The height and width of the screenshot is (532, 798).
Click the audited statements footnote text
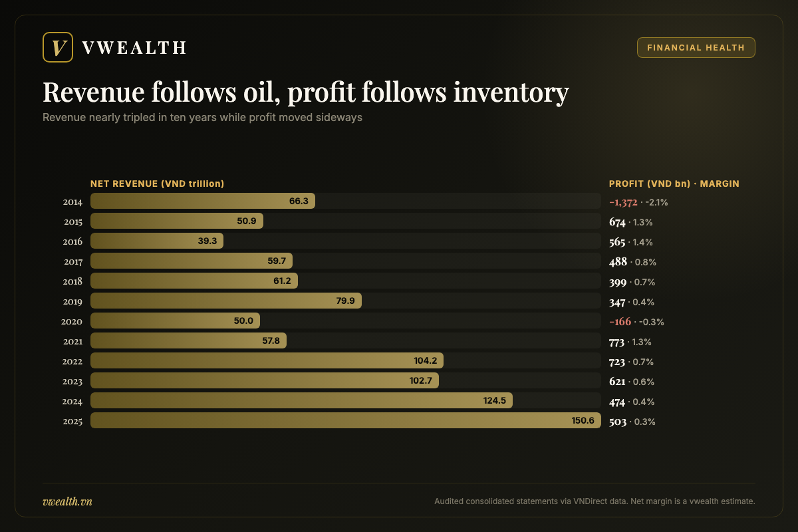(x=595, y=501)
